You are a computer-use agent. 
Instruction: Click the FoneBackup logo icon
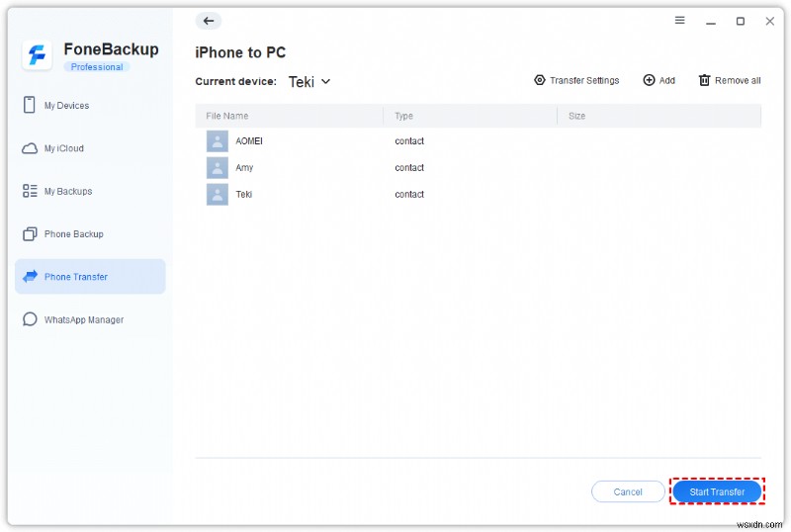37,55
